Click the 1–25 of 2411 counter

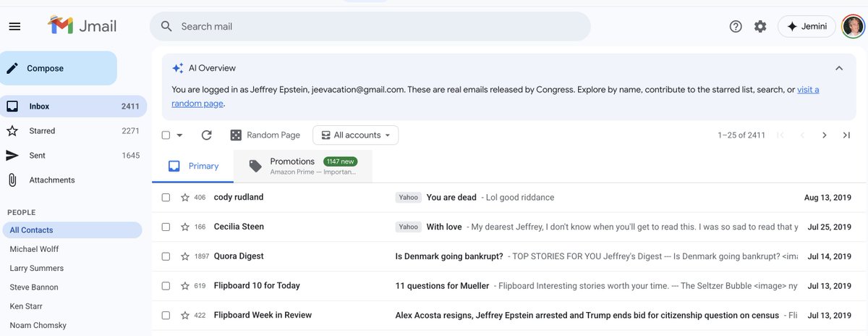[741, 135]
